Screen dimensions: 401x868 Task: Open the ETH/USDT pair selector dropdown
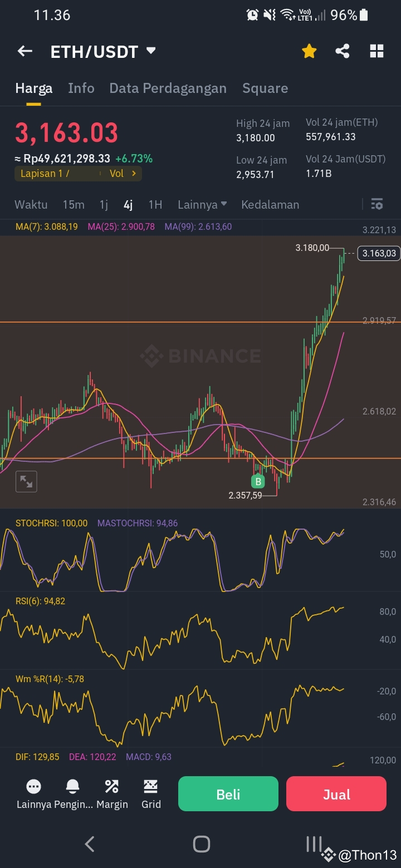pos(103,52)
